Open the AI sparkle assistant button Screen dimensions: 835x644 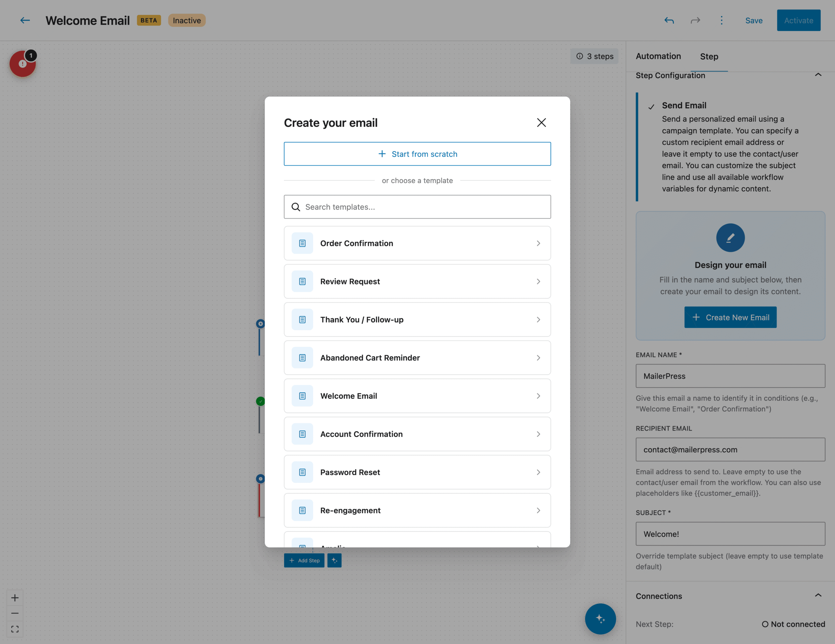[x=600, y=618]
